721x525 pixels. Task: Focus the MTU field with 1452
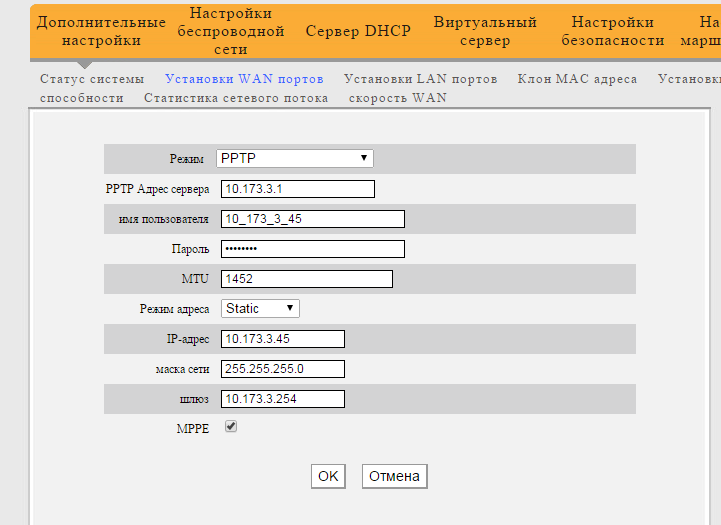tap(307, 279)
